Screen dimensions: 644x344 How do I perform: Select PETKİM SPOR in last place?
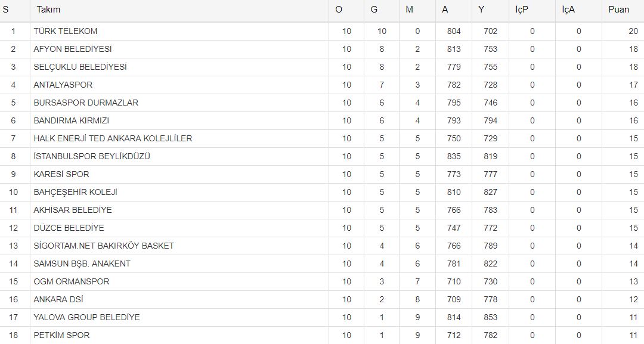(61, 335)
